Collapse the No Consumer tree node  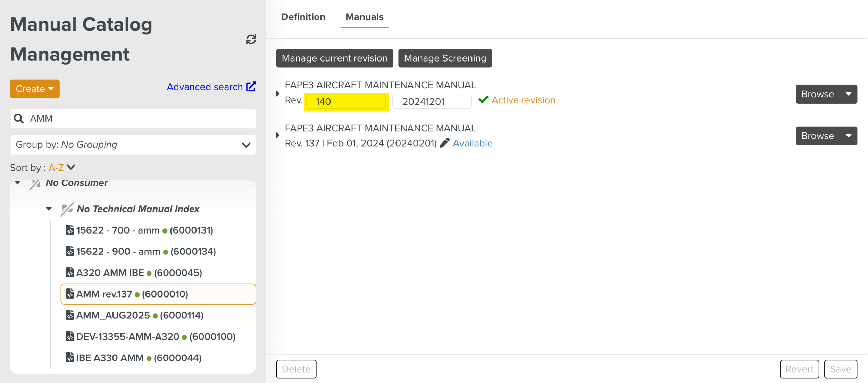click(x=18, y=182)
